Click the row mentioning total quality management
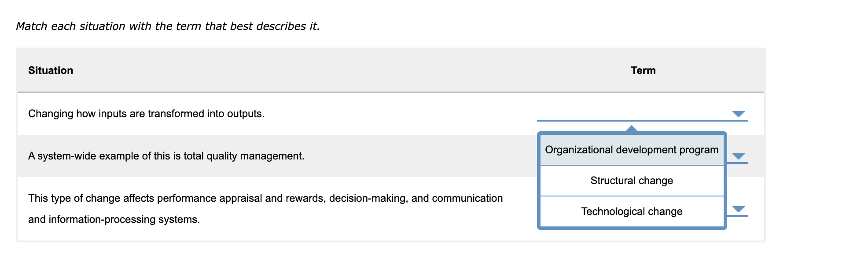The height and width of the screenshot is (274, 868). [166, 156]
